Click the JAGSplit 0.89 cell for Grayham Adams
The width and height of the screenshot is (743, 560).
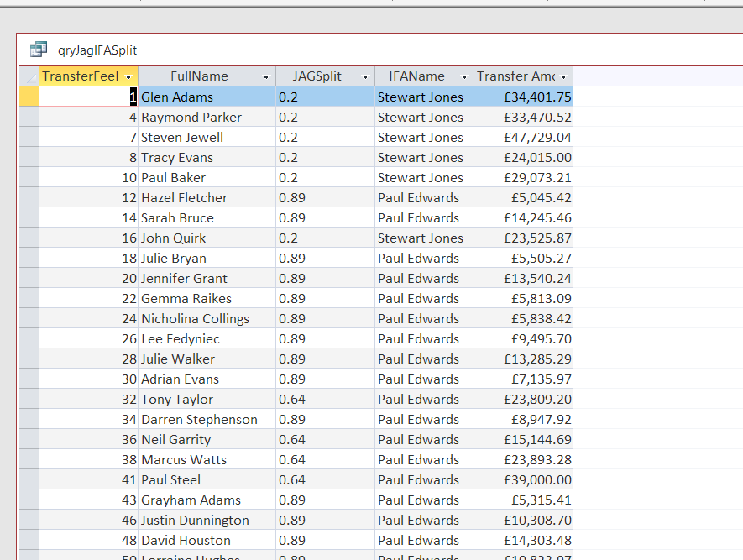[326, 500]
